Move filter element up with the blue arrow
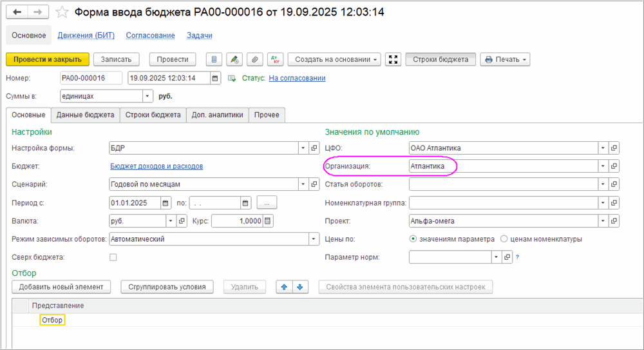Viewport: 644px width, 350px height. tap(284, 287)
